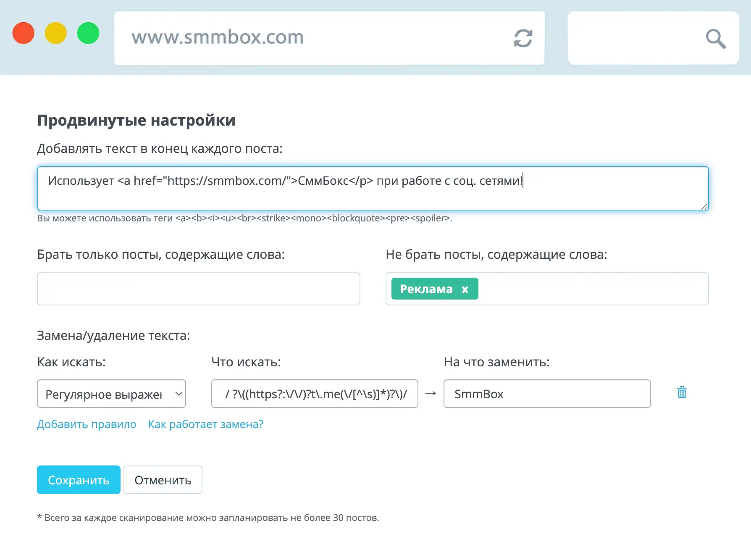Viewport: 751px width, 560px height.
Task: Click the textarea resize handle corner
Action: [705, 207]
